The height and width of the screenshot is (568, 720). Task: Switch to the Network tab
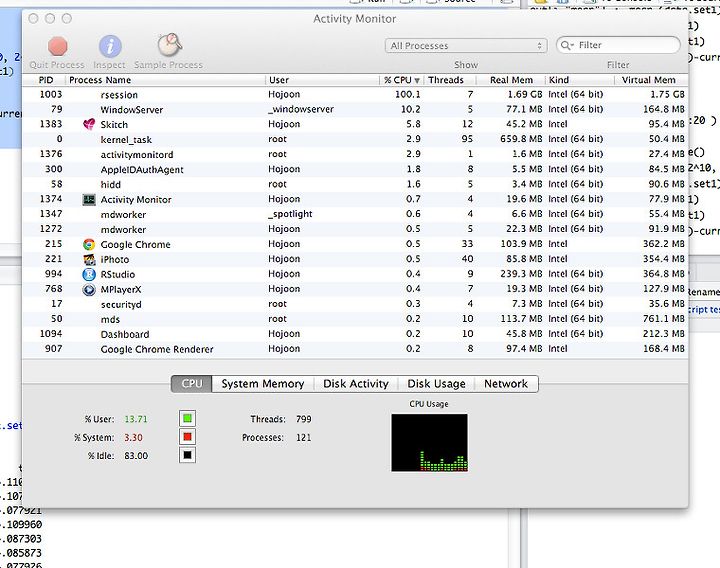pos(506,384)
